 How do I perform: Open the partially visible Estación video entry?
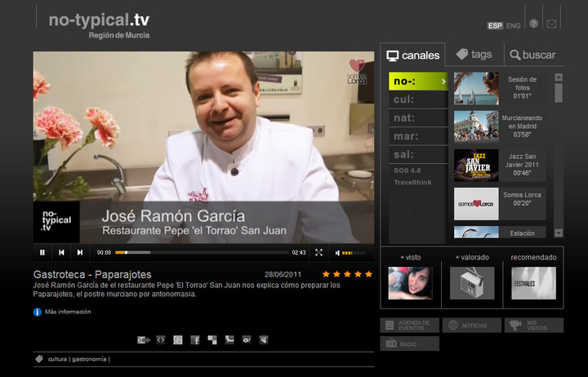coord(500,232)
